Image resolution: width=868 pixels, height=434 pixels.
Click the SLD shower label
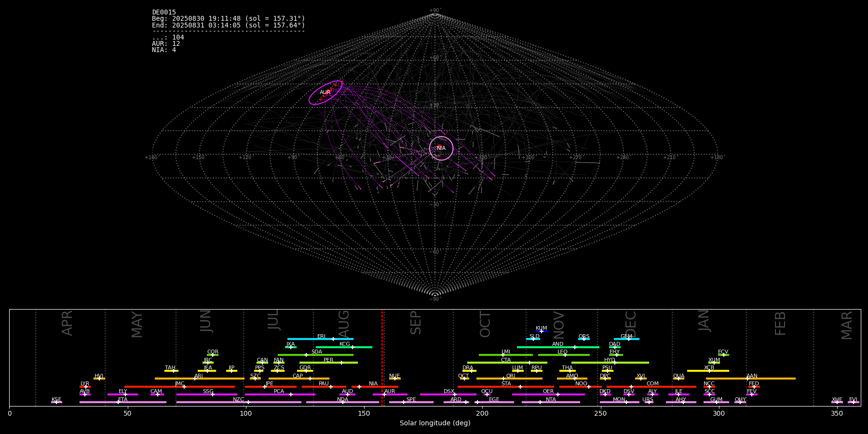pos(534,337)
